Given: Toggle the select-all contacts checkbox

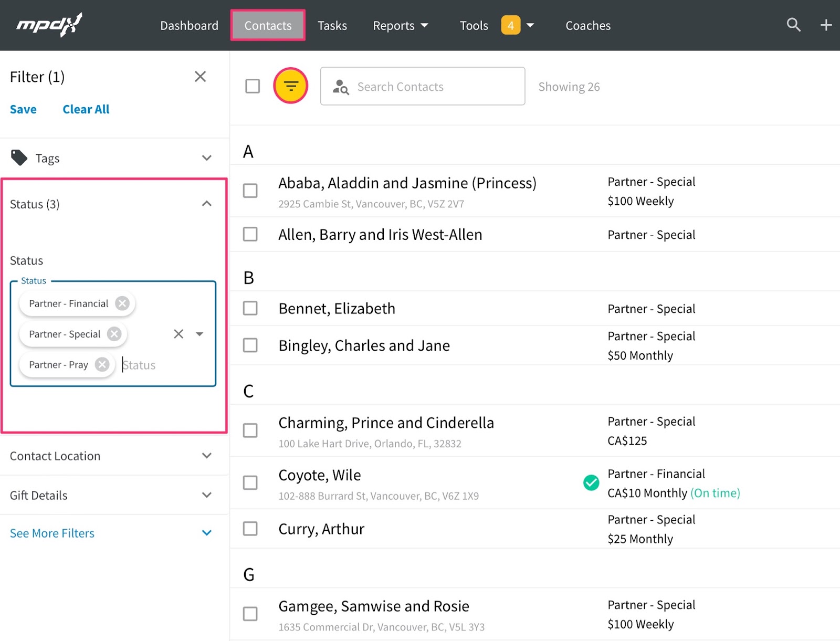Looking at the screenshot, I should (253, 86).
